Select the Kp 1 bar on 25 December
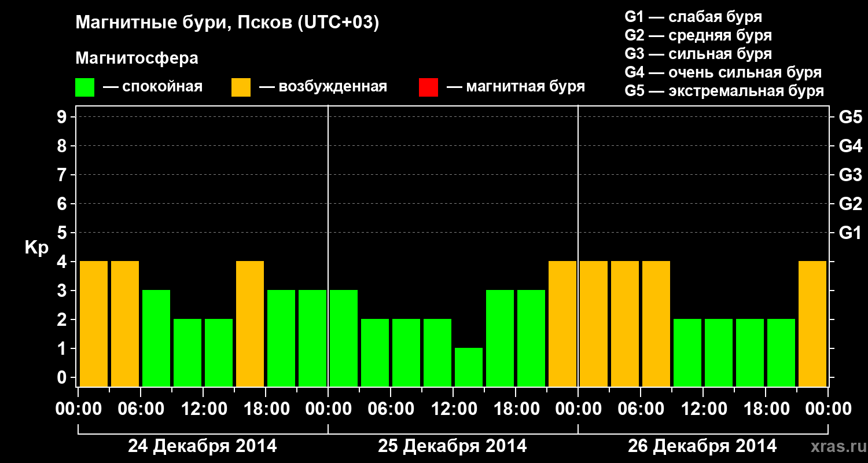Image resolution: width=868 pixels, height=463 pixels. pyautogui.click(x=469, y=367)
